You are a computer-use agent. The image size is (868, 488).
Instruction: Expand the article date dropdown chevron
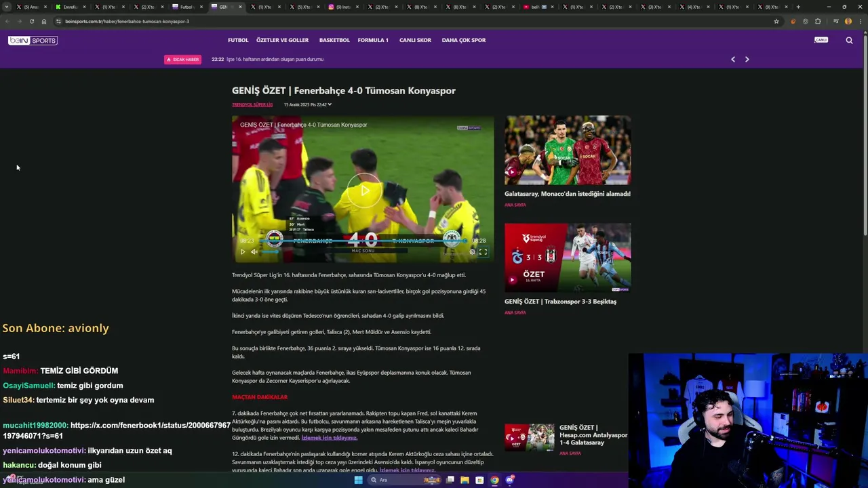[330, 104]
